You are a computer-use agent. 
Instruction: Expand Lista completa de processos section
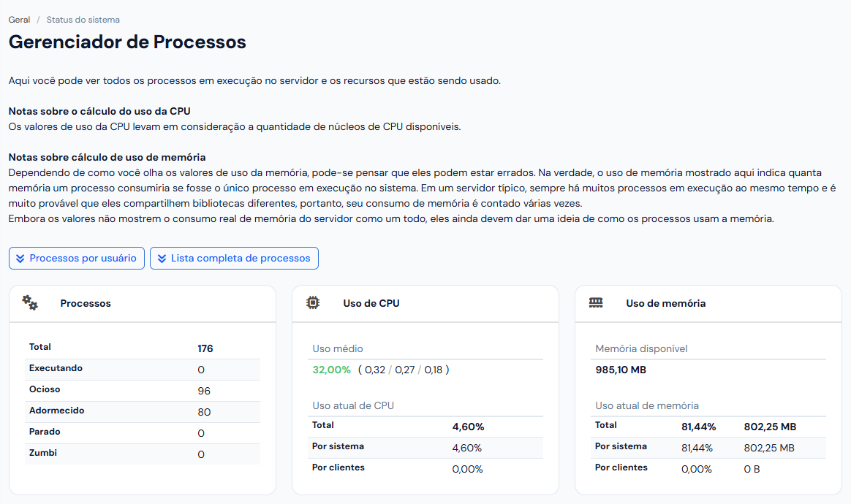(x=234, y=259)
